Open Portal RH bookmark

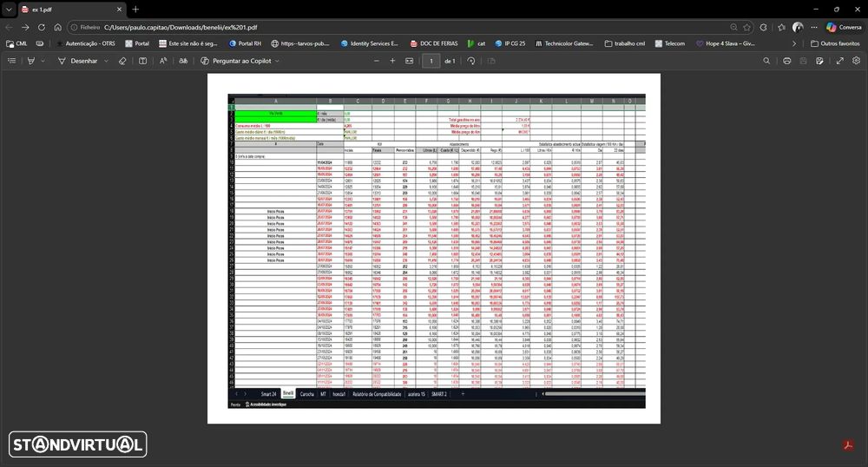[245, 43]
